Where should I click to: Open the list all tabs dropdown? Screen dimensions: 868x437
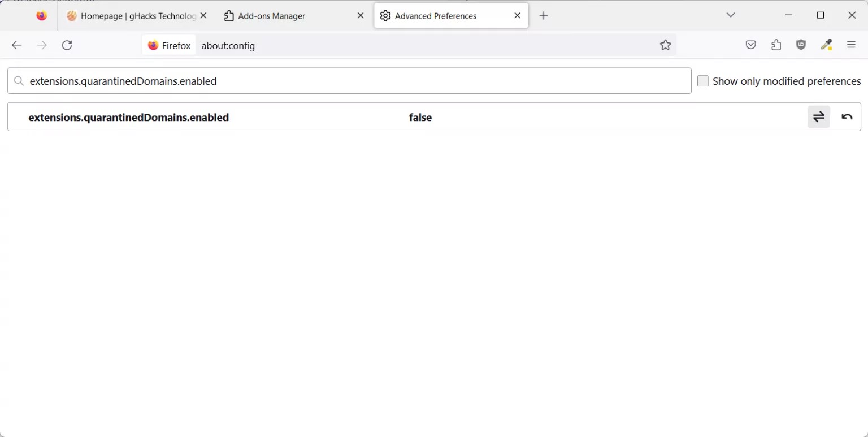click(731, 15)
